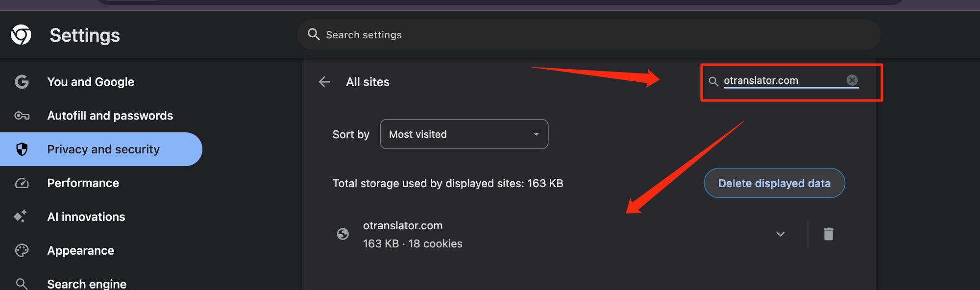Click the globe icon for otranslator.com

(343, 234)
